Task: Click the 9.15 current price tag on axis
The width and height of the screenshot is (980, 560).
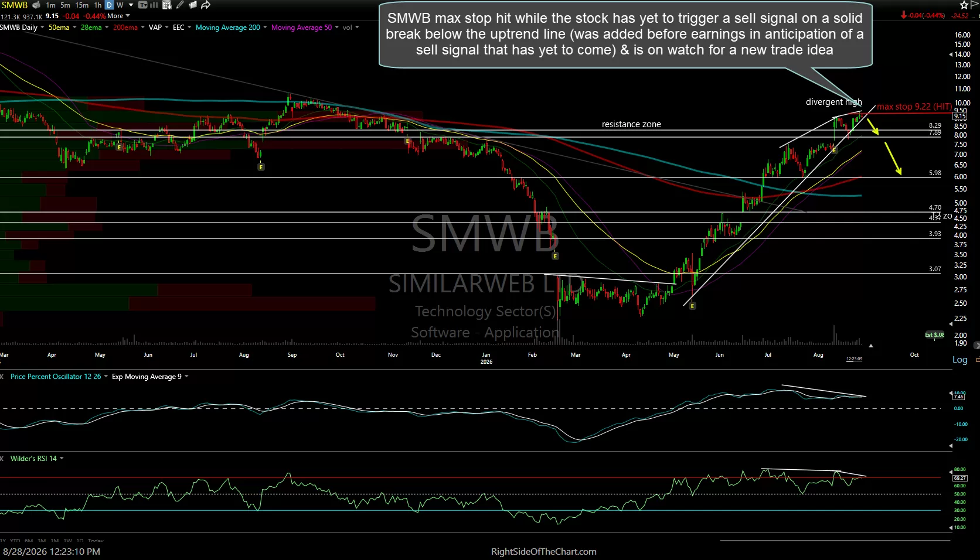Action: tap(960, 117)
